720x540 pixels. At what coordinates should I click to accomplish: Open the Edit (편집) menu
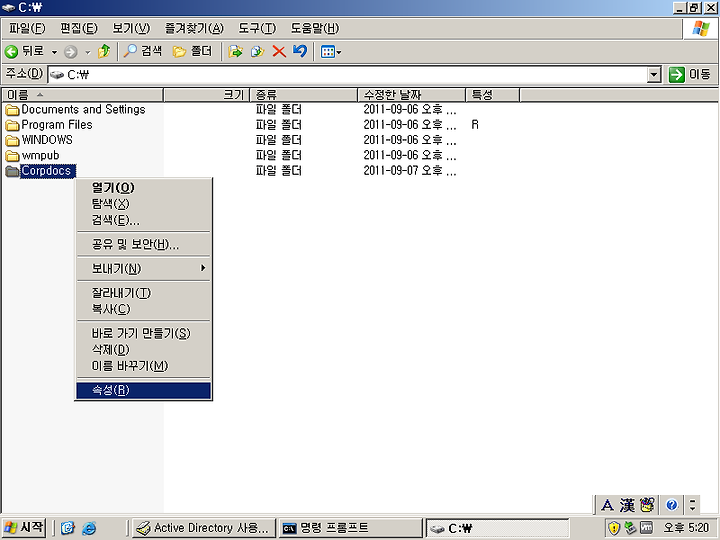pos(79,28)
